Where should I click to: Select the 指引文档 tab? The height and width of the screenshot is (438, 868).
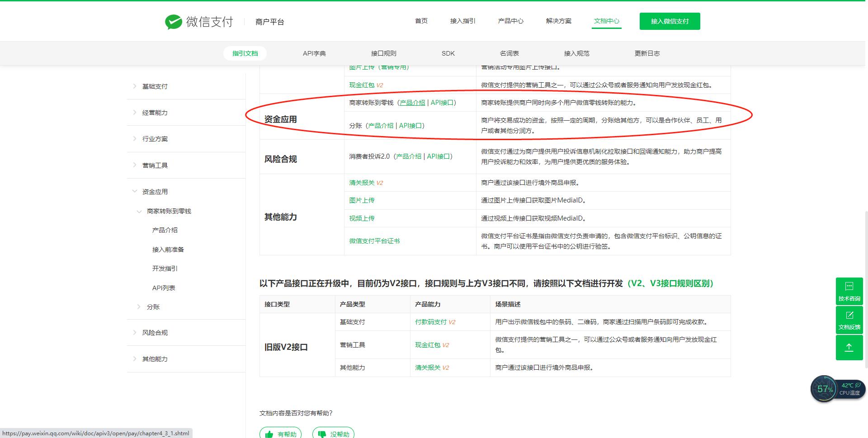[x=245, y=53]
